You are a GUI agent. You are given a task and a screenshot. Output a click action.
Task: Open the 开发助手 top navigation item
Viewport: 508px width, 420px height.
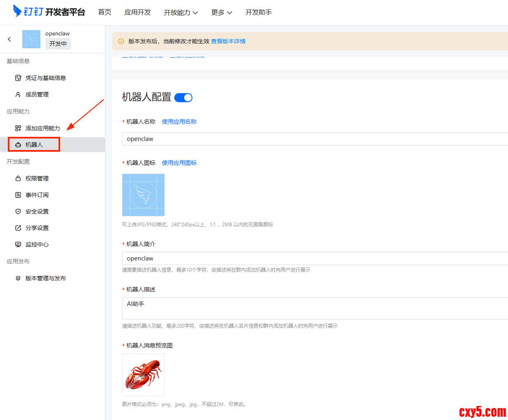click(259, 12)
